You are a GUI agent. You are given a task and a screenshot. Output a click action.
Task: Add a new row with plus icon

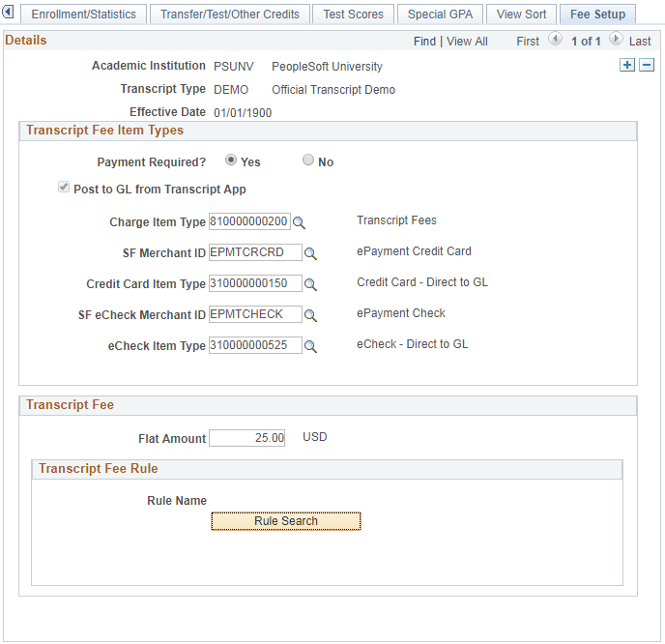click(627, 65)
